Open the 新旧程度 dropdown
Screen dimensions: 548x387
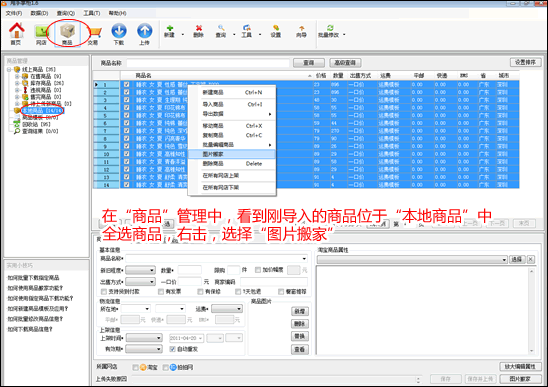click(140, 270)
